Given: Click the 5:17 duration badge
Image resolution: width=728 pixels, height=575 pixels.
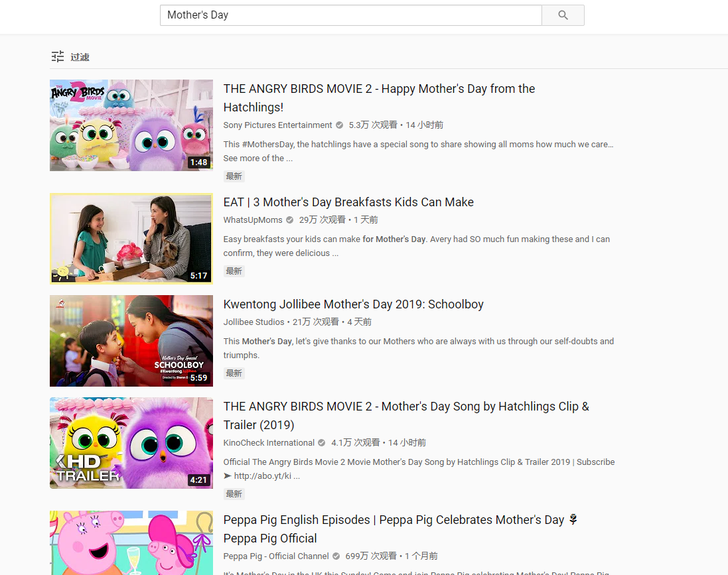Looking at the screenshot, I should pos(198,276).
